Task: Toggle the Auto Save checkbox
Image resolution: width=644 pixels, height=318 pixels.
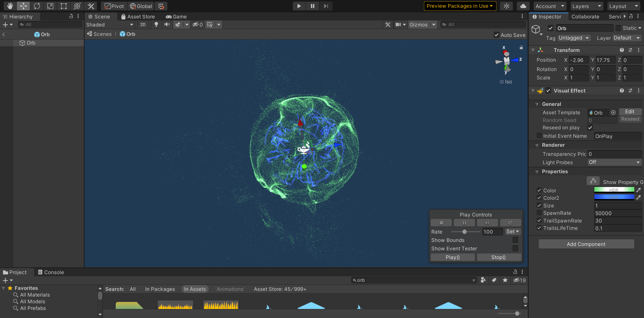Action: (496, 35)
